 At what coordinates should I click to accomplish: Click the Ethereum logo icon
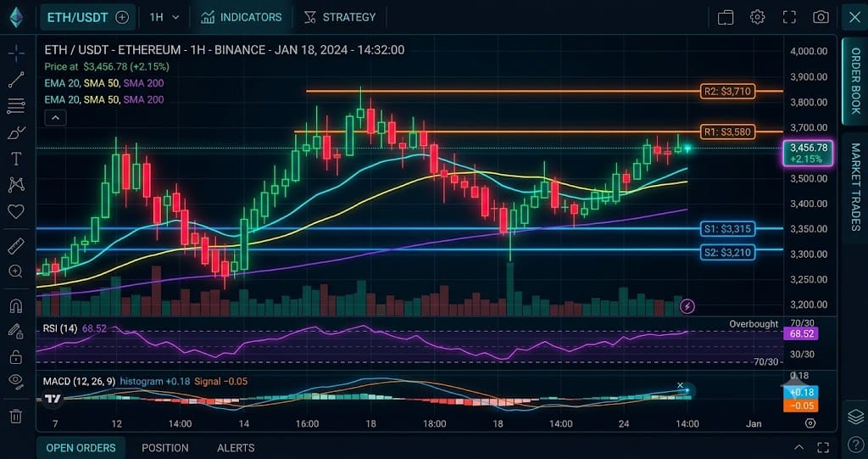pos(16,17)
